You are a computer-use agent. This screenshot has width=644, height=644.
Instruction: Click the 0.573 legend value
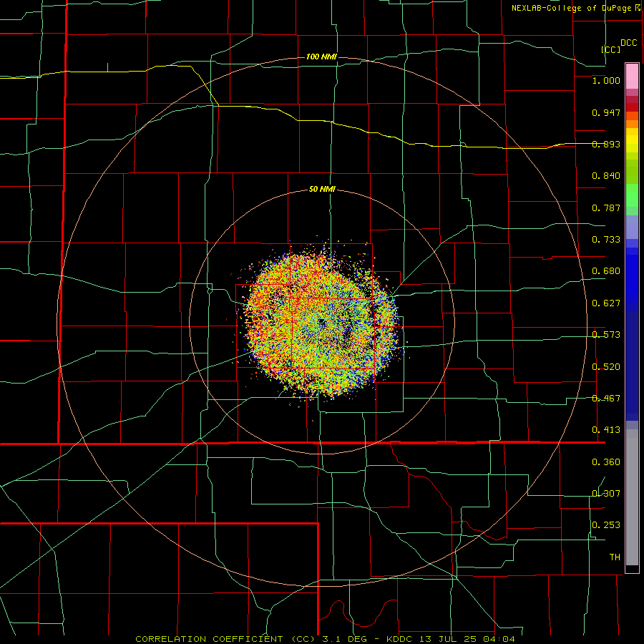point(606,335)
